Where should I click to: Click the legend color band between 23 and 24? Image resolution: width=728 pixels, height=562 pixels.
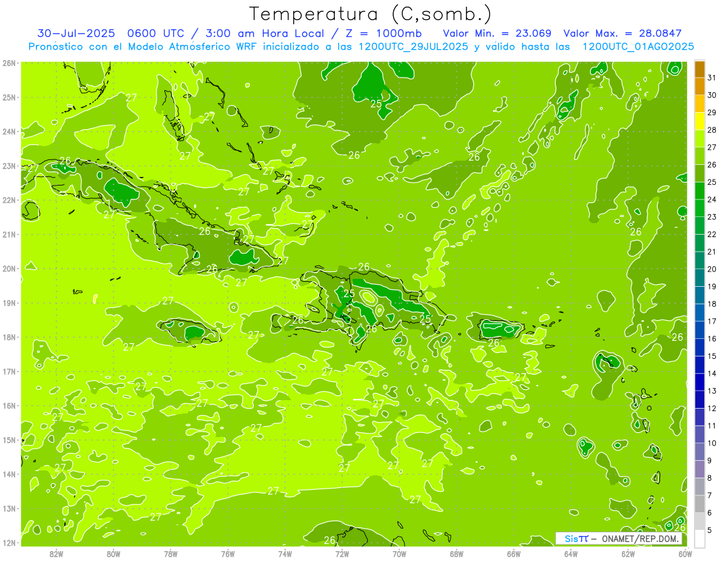[x=699, y=209]
